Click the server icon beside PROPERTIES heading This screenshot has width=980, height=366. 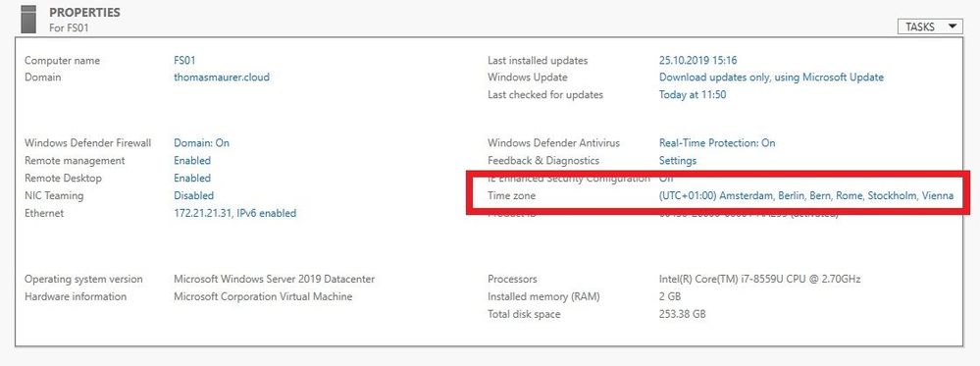tap(28, 19)
